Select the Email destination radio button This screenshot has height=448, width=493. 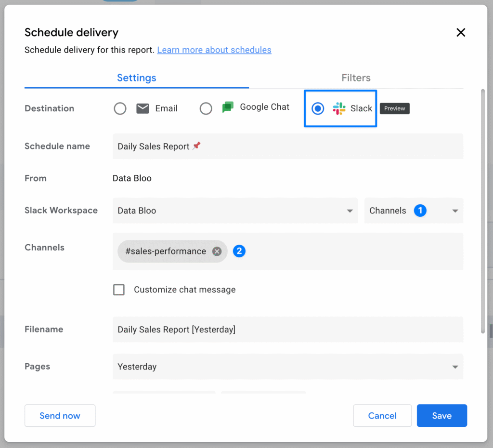pos(120,108)
